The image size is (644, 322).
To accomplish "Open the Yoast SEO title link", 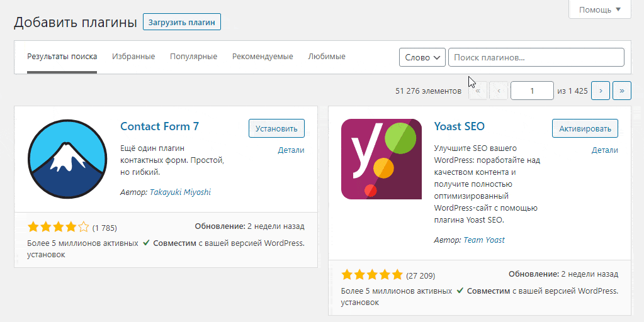I will (x=459, y=126).
